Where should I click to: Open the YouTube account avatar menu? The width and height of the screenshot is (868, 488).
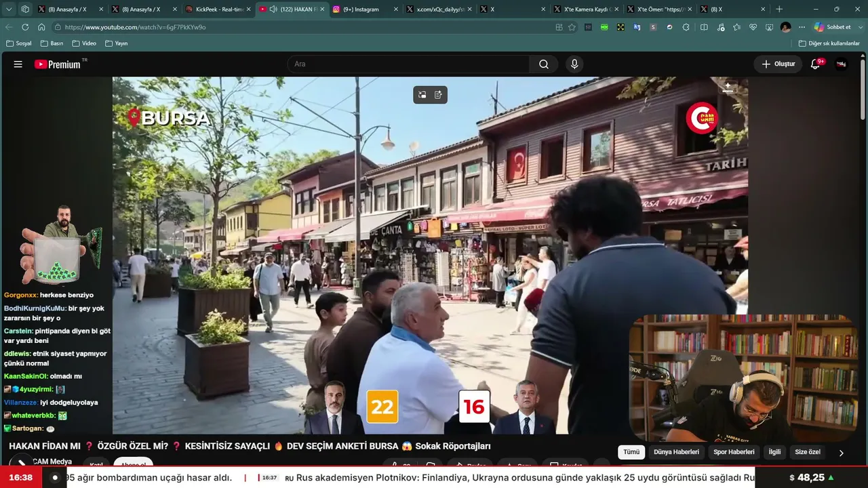(x=842, y=64)
